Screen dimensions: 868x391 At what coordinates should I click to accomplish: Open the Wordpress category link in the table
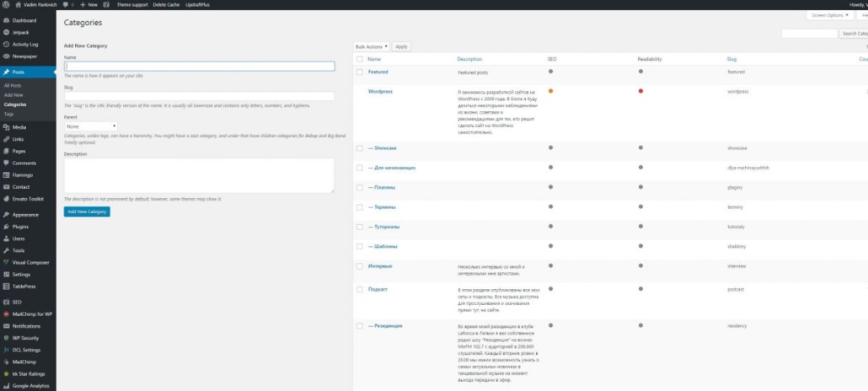tap(380, 91)
